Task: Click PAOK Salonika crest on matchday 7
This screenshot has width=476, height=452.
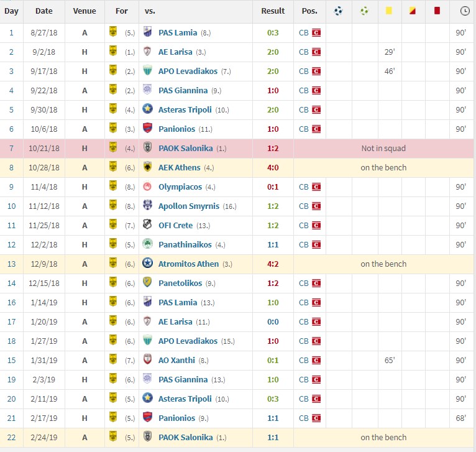Action: pos(147,147)
